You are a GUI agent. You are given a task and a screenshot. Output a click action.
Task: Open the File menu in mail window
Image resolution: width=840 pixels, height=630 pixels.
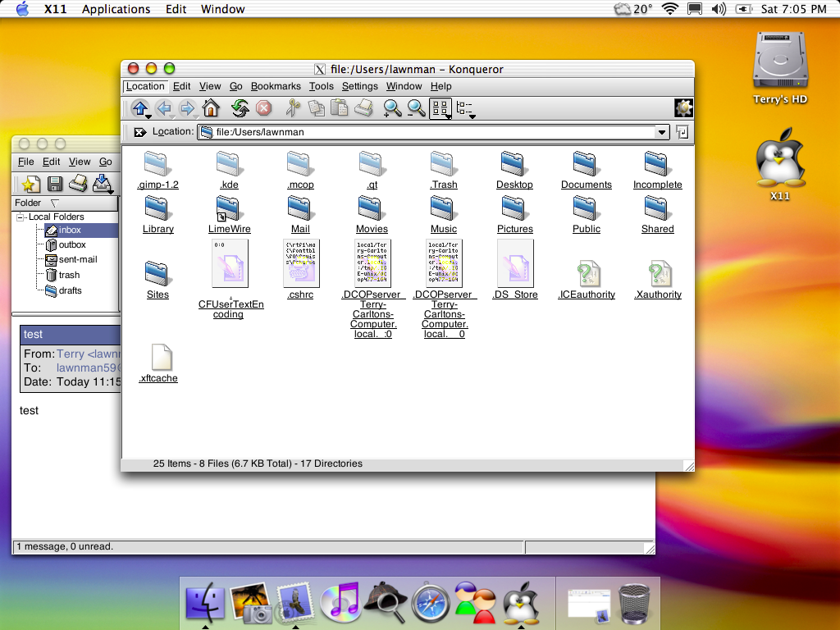(x=25, y=162)
